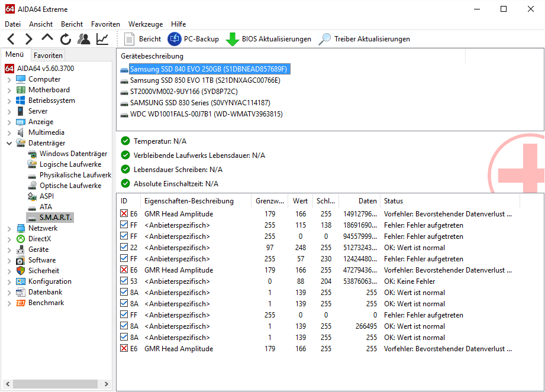Viewport: 545px width, 392px height.
Task: Collapse the Datenträger tree node
Action: coord(9,143)
